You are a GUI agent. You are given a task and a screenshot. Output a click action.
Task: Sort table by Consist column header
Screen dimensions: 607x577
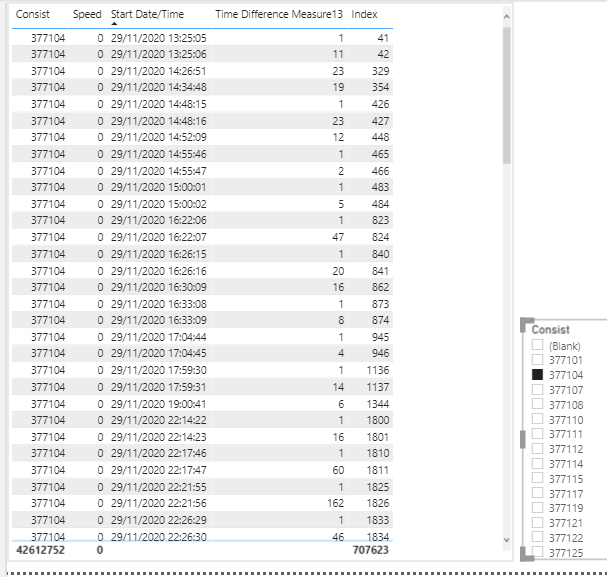pyautogui.click(x=33, y=14)
